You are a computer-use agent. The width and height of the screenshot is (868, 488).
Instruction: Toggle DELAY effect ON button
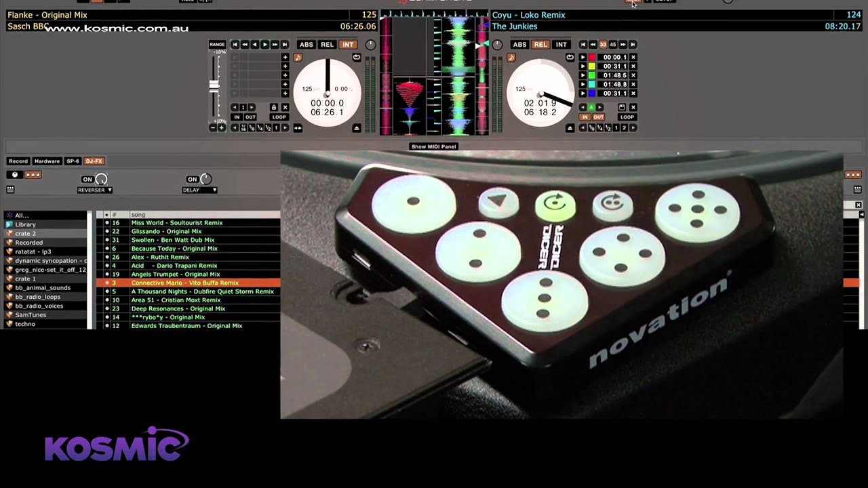[x=192, y=179]
